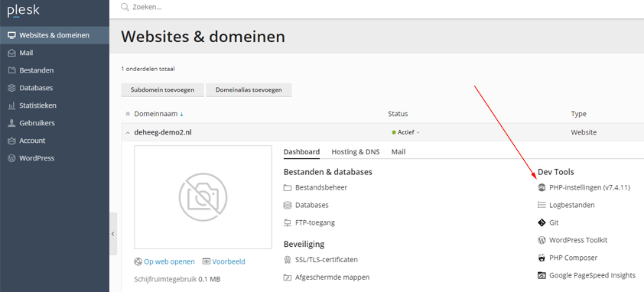Click the Op web openen link
Screen dimensions: 644x292
click(x=169, y=261)
